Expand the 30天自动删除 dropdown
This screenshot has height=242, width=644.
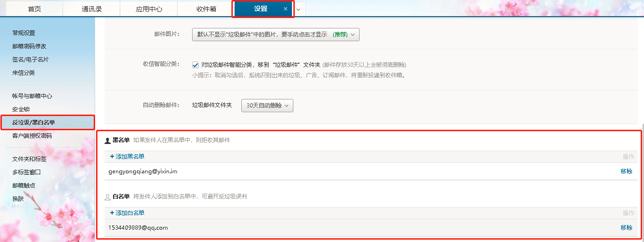click(x=267, y=106)
